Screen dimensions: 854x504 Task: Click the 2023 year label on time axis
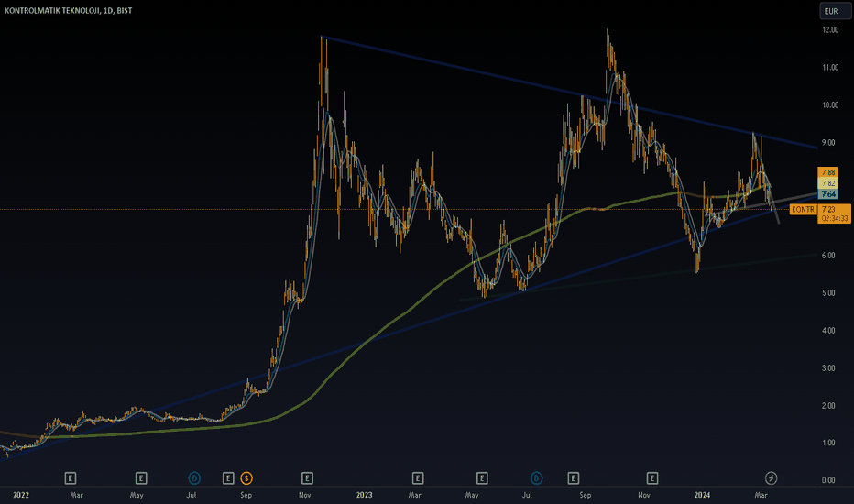click(365, 495)
